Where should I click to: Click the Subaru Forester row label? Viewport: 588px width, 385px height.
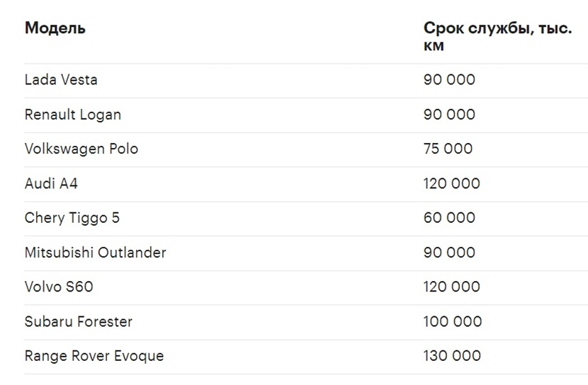(79, 322)
